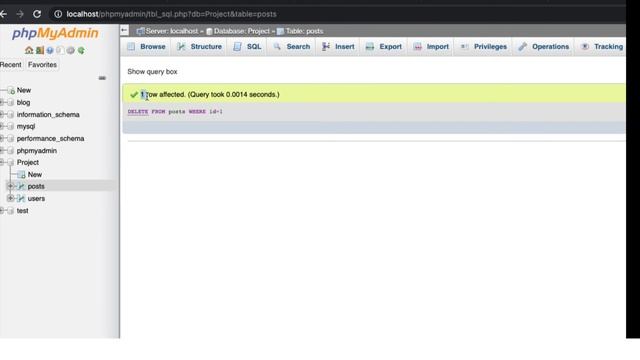Image resolution: width=640 pixels, height=360 pixels.
Task: Switch to Recent tables tab
Action: point(11,64)
